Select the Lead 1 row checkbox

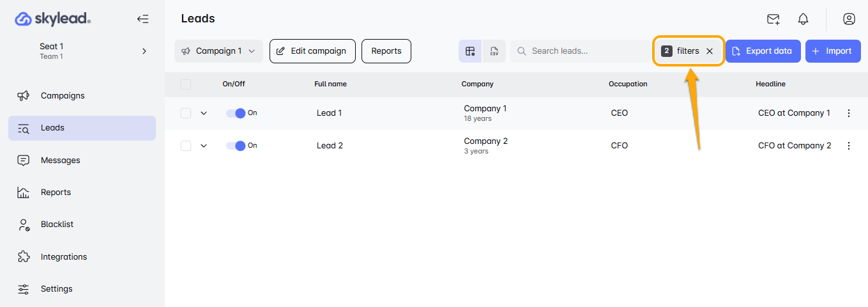(186, 113)
